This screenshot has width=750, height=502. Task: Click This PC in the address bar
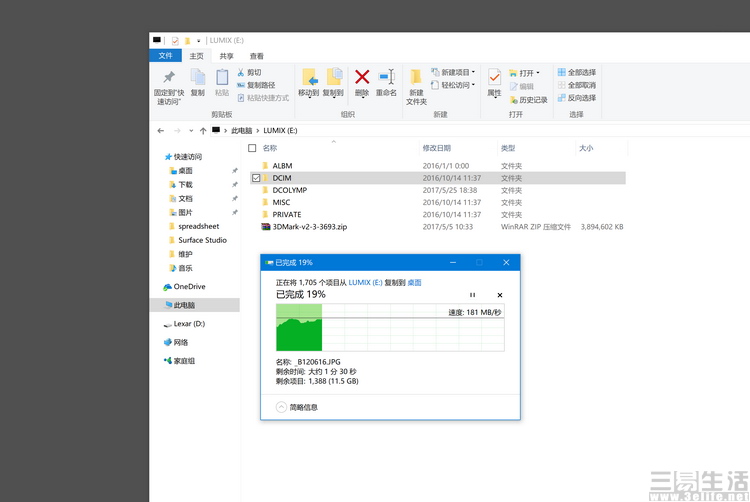(x=242, y=131)
